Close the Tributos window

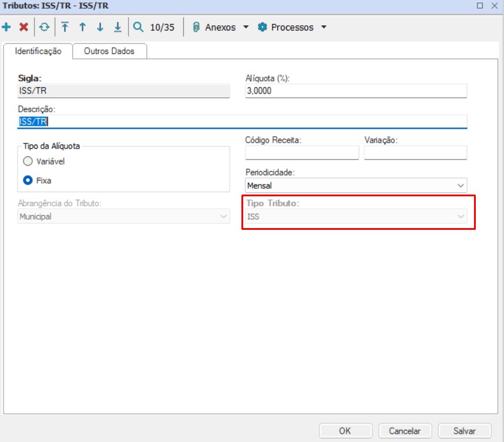[x=495, y=5]
